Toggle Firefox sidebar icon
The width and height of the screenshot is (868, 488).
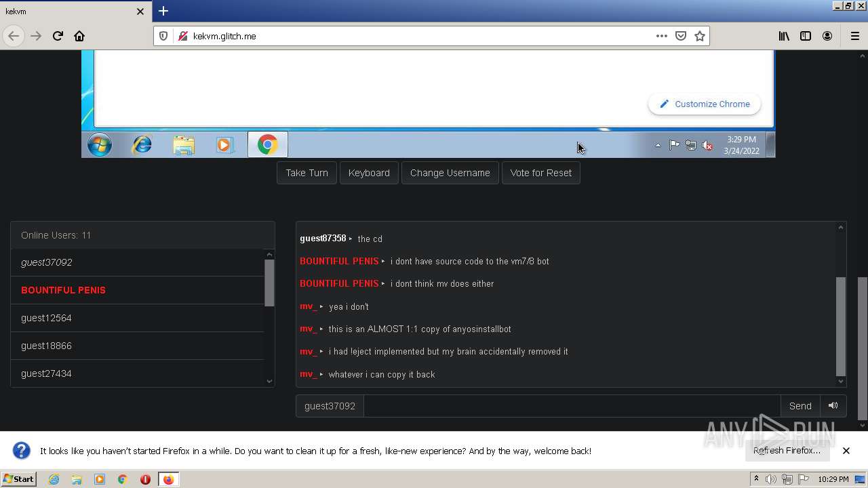[806, 36]
